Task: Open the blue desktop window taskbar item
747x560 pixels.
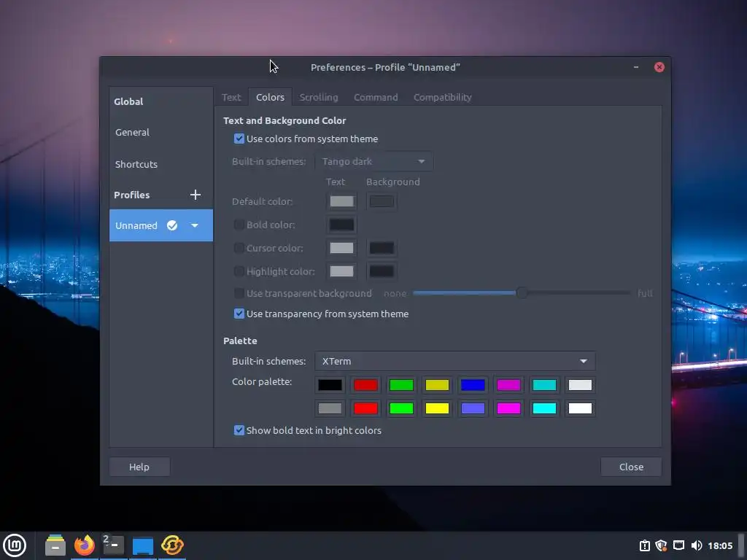Action: (143, 545)
